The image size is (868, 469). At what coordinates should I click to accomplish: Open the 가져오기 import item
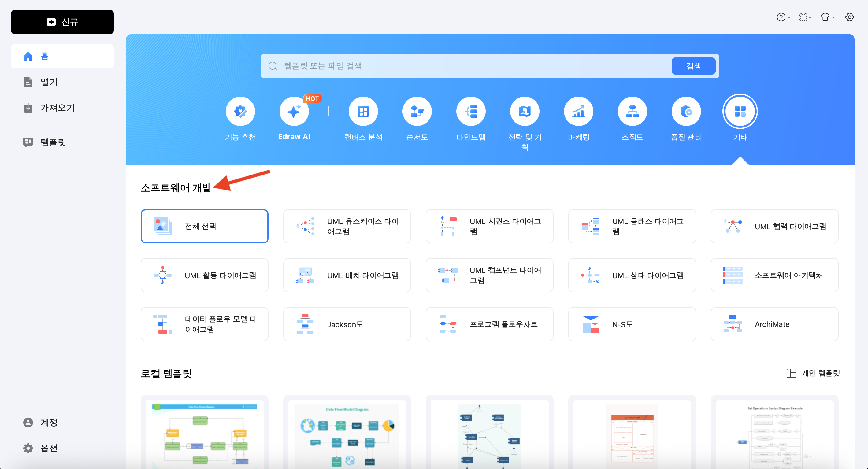click(x=62, y=108)
